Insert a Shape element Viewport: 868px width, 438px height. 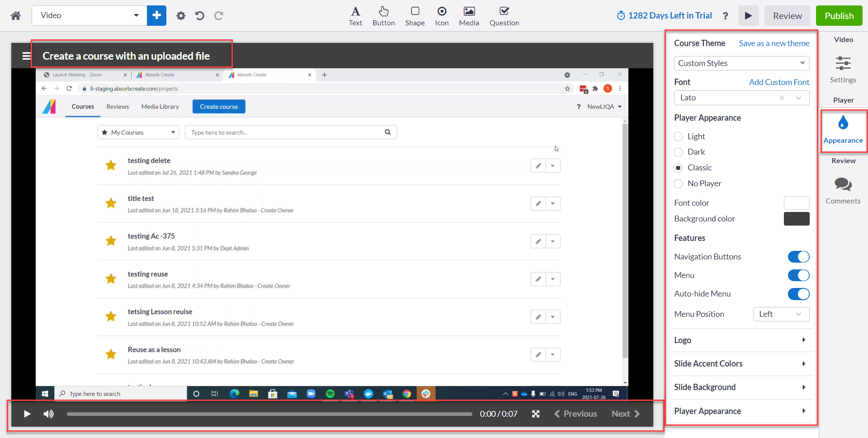tap(415, 16)
